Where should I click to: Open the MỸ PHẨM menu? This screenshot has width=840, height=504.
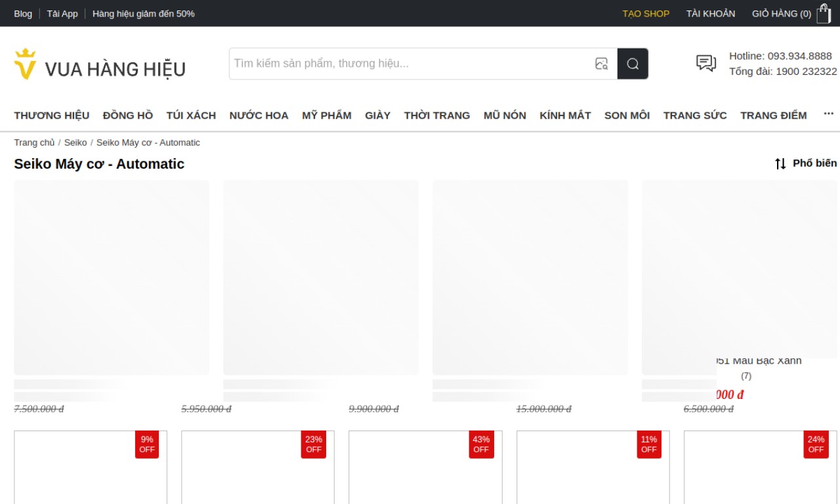(x=327, y=115)
